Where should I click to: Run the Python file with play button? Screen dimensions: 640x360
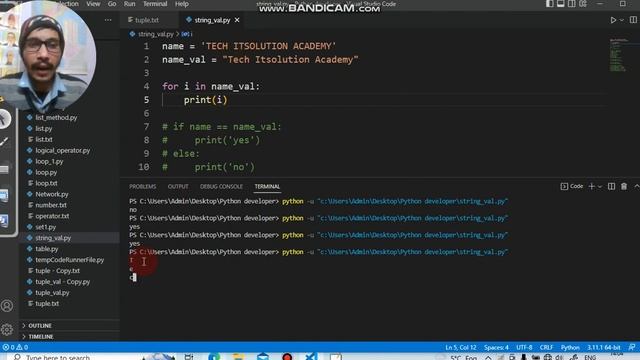[613, 20]
